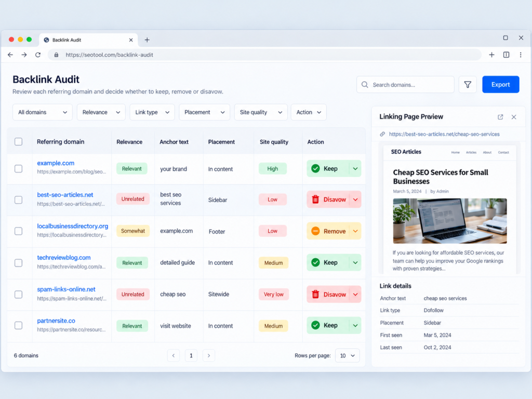Click the Backlink Audit tab favicon

(x=46, y=40)
